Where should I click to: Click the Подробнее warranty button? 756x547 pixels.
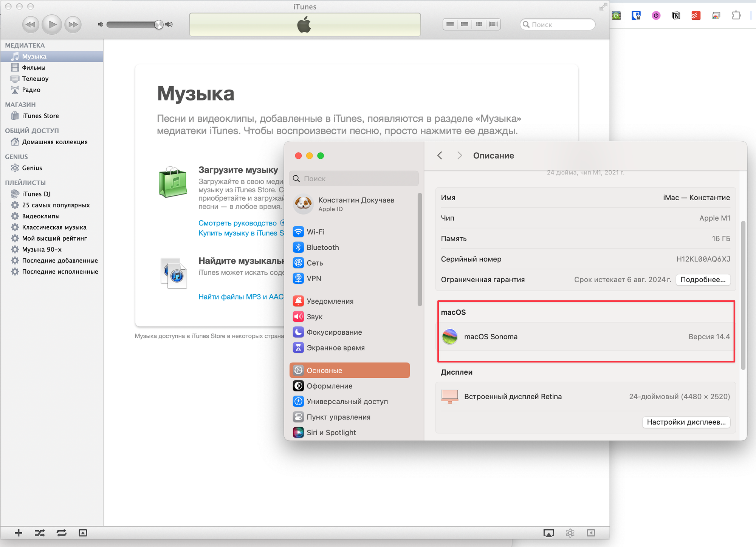click(703, 280)
